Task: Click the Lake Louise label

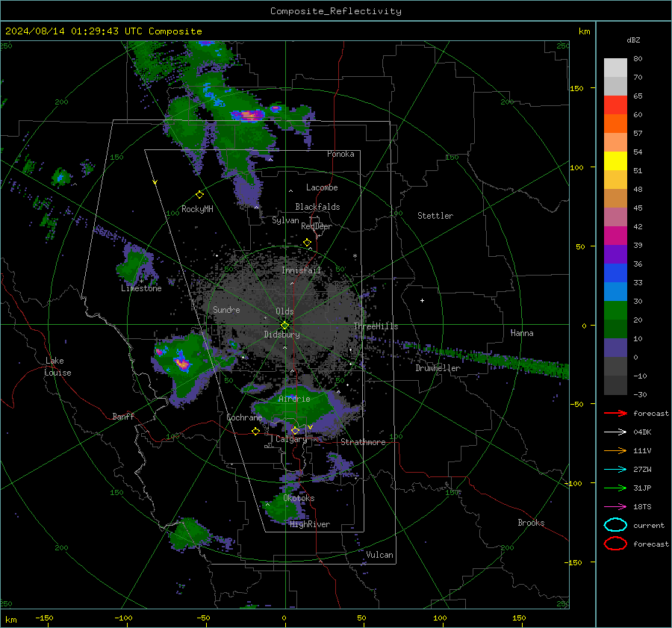Action: coord(58,367)
